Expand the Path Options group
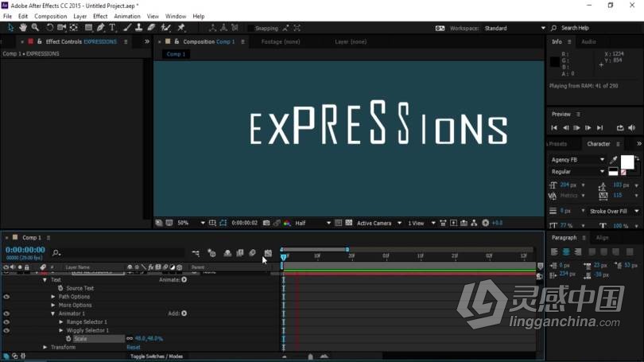 point(53,297)
